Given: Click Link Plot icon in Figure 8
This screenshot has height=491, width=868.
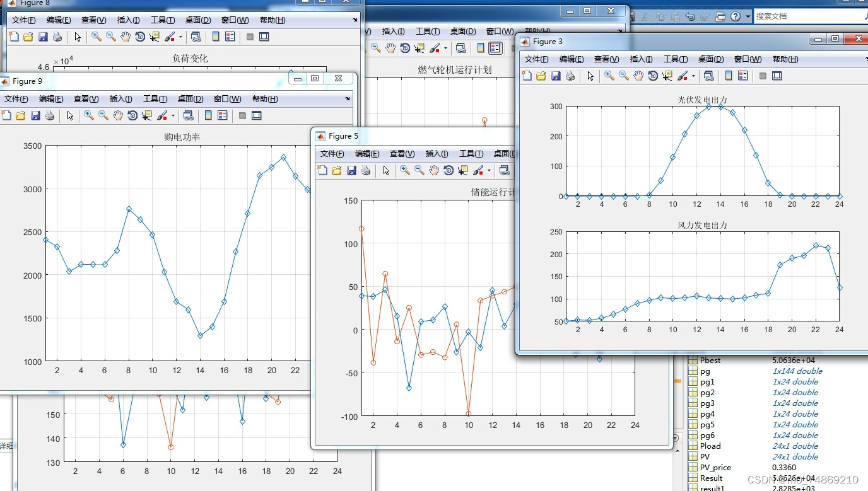Looking at the screenshot, I should pos(196,37).
